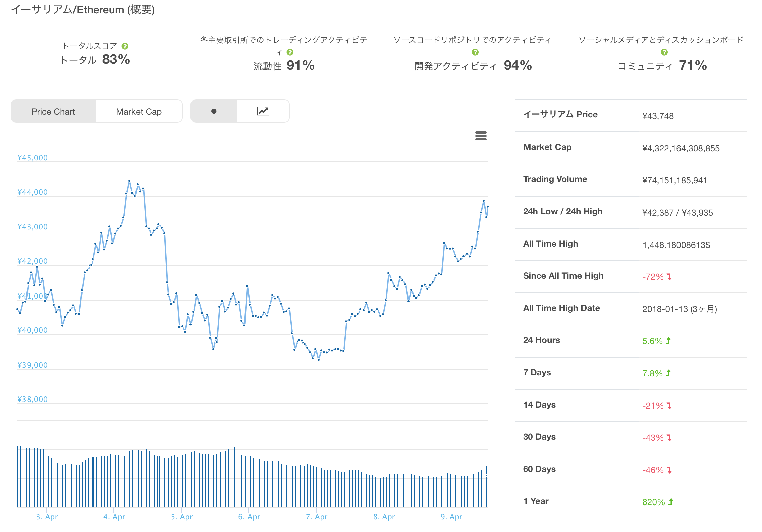Switch chart to dot marker style
762x532 pixels.
pyautogui.click(x=214, y=111)
